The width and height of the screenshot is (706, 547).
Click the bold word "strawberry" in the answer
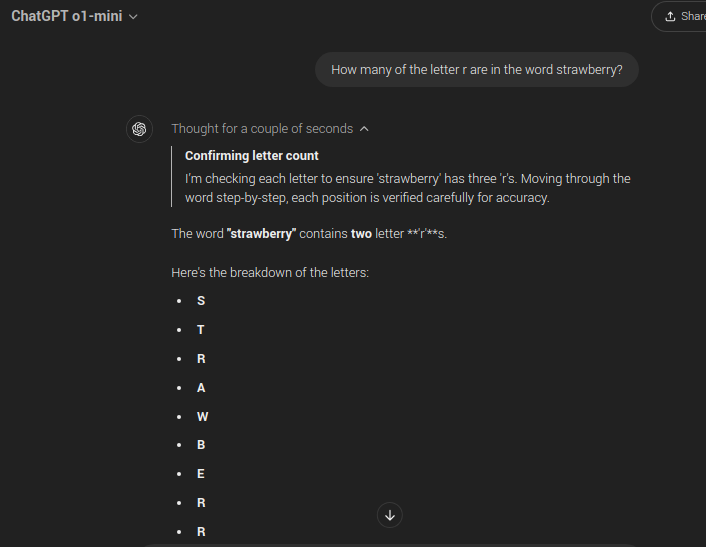[262, 233]
